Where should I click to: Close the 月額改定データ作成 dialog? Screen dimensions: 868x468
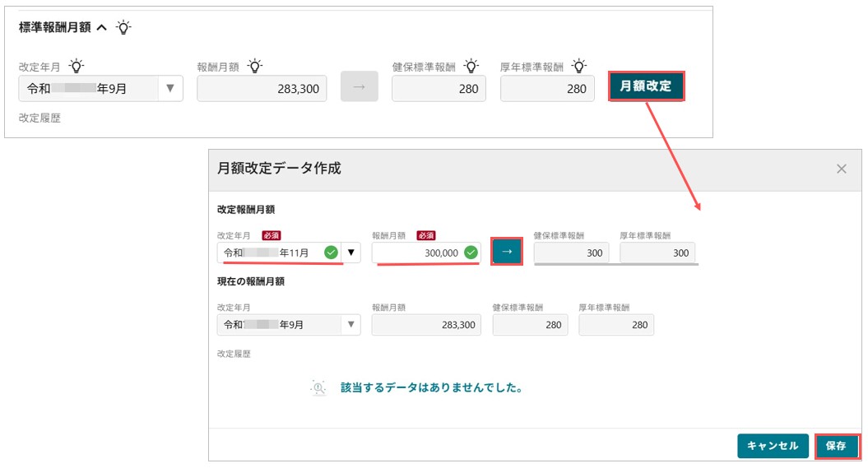[x=842, y=169]
